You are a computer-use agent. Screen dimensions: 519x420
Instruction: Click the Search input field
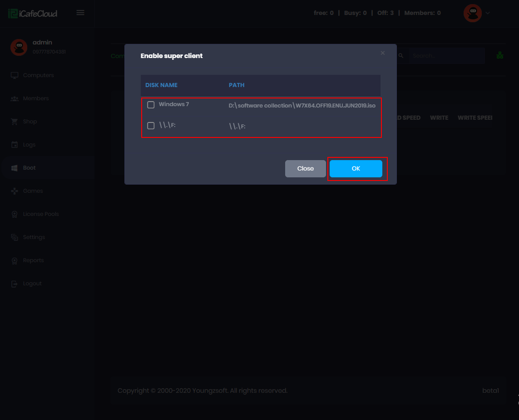[x=447, y=56]
